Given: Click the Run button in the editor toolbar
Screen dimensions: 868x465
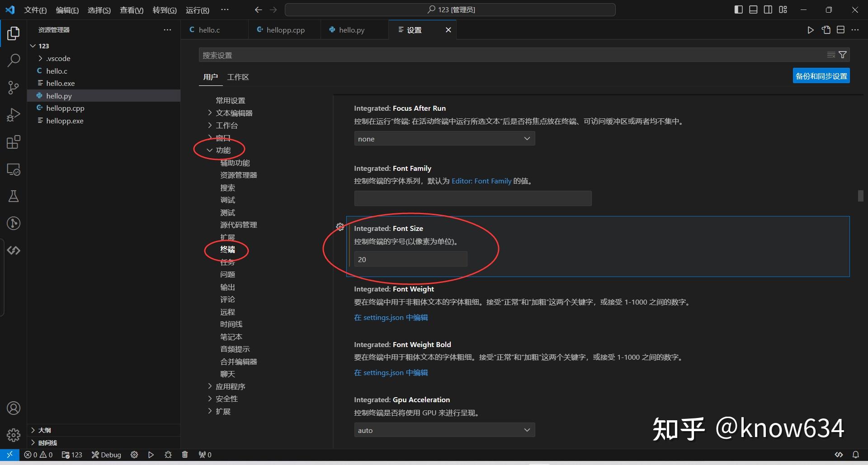Looking at the screenshot, I should 811,30.
